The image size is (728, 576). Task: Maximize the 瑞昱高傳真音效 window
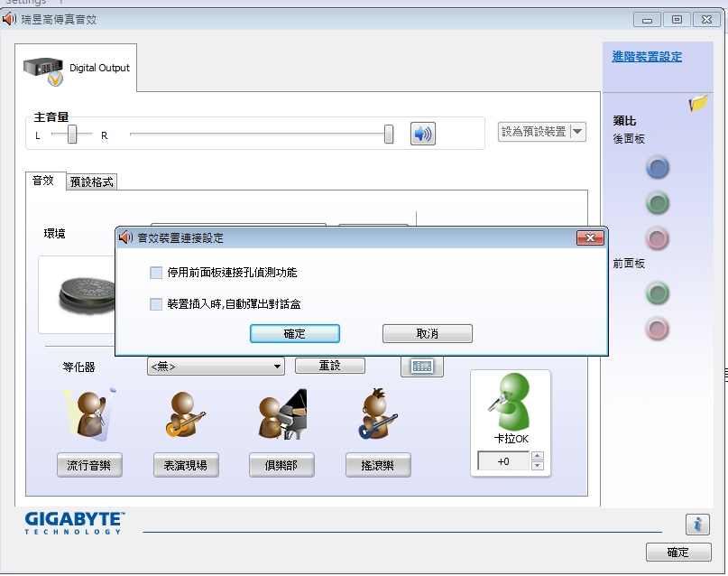tap(677, 20)
